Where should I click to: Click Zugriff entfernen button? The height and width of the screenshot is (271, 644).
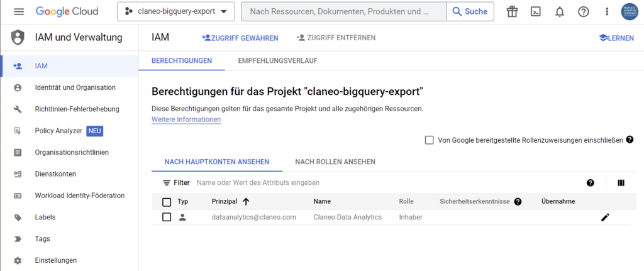click(336, 38)
